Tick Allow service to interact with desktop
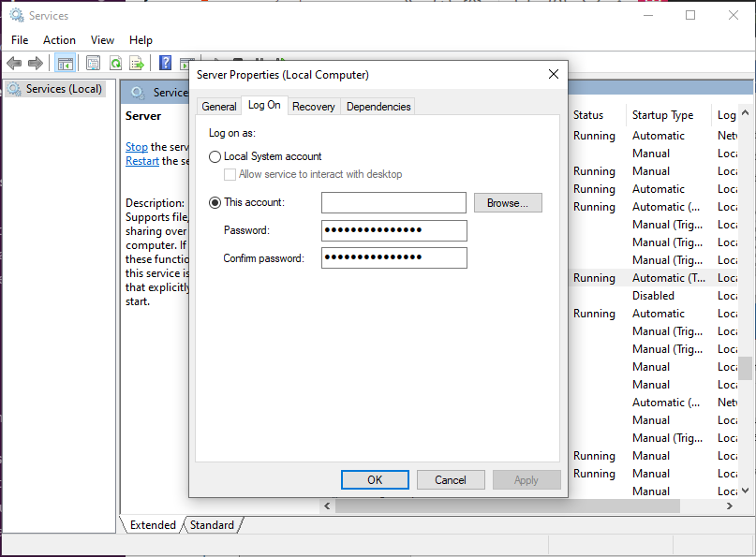This screenshot has width=756, height=557. click(x=230, y=174)
